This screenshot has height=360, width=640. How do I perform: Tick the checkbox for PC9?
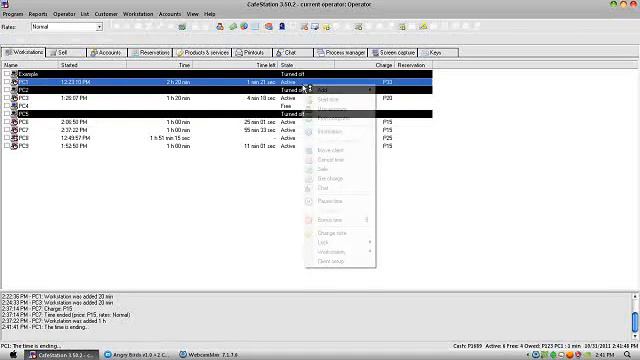[x=7, y=146]
